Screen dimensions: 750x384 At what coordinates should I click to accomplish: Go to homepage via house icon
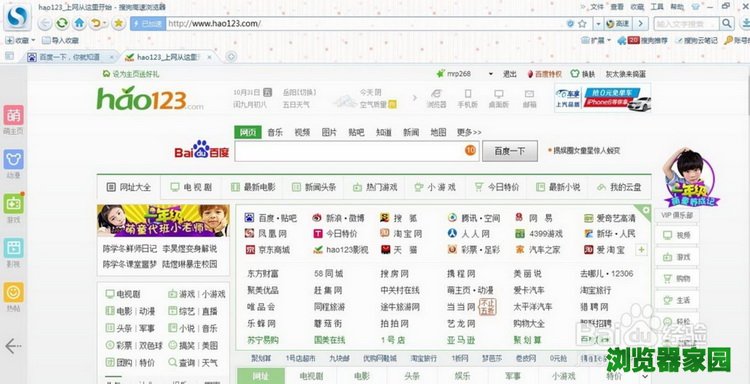[x=79, y=23]
